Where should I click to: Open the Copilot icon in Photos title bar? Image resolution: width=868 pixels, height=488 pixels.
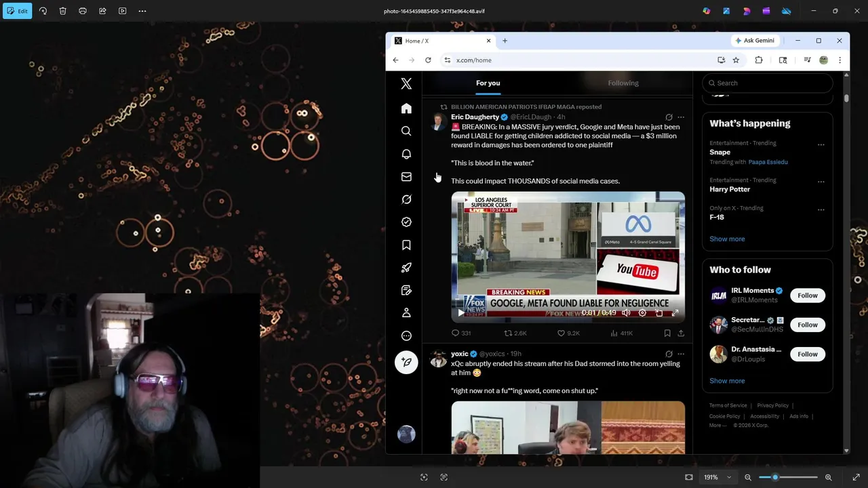tap(707, 11)
